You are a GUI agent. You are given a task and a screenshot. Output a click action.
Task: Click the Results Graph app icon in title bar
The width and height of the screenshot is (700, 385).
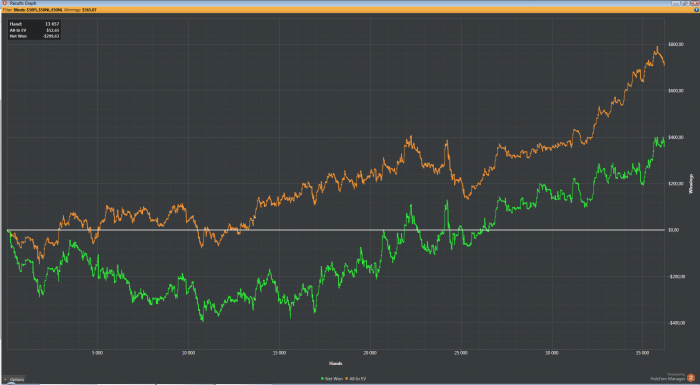[x=4, y=3]
